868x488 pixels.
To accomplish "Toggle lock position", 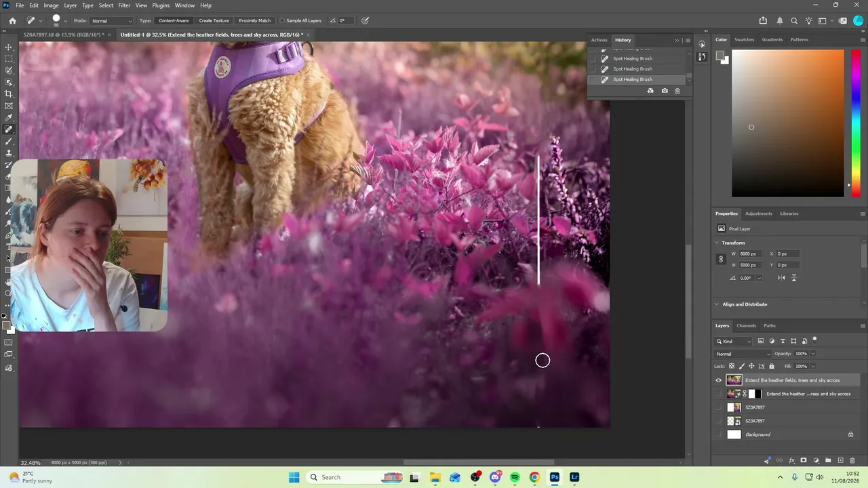I will tap(751, 366).
